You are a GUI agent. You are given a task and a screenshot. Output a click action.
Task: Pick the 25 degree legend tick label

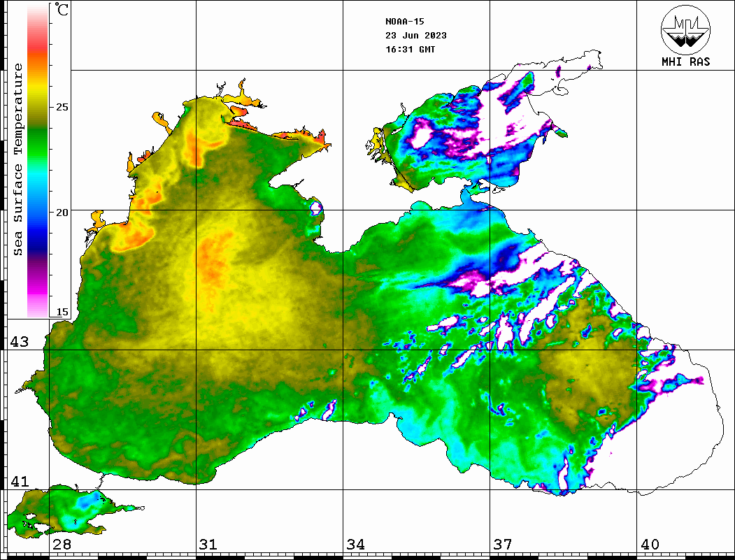[62, 107]
